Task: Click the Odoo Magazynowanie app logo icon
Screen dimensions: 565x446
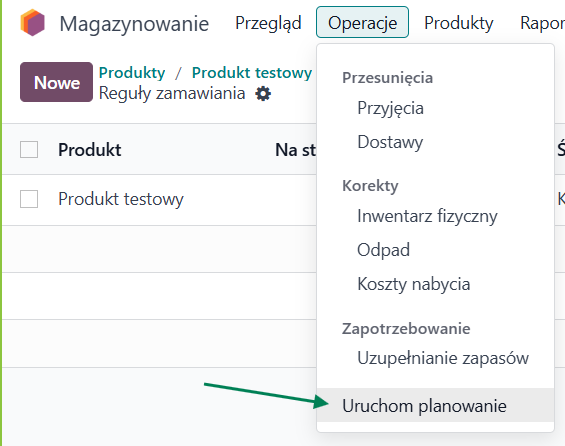Action: (32, 23)
